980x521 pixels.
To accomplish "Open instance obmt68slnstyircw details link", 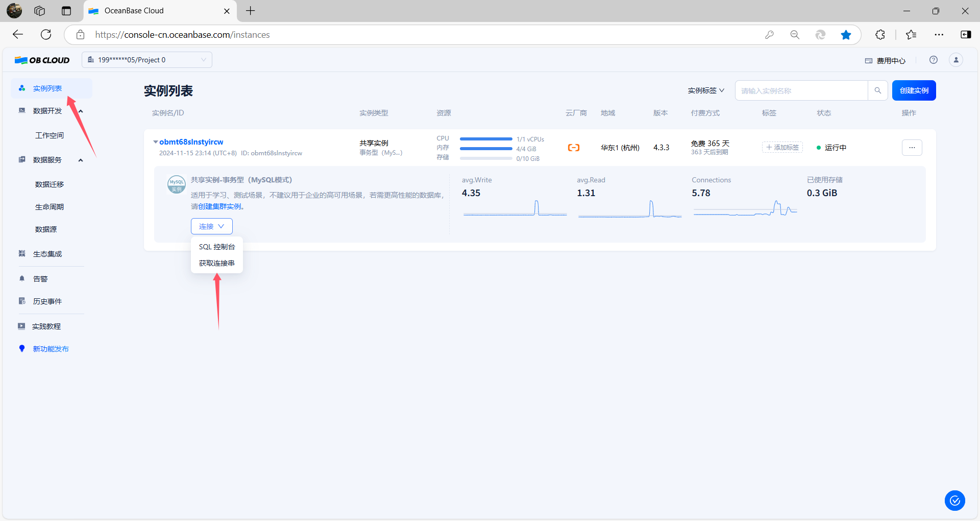I will tap(191, 142).
